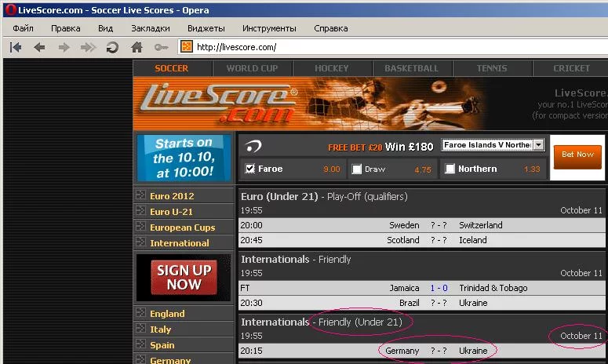Expand the Euro 2012 sidebar item
The image size is (608, 364).
[172, 196]
